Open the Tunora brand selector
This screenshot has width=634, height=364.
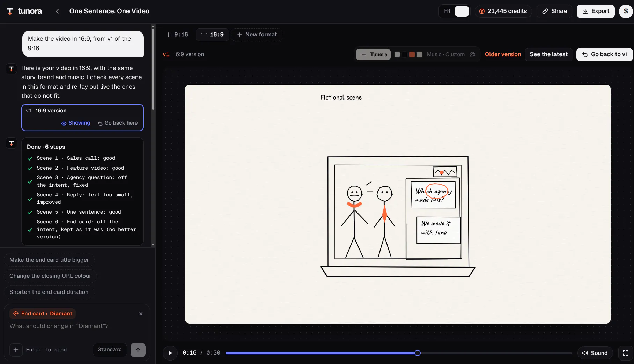(x=374, y=54)
